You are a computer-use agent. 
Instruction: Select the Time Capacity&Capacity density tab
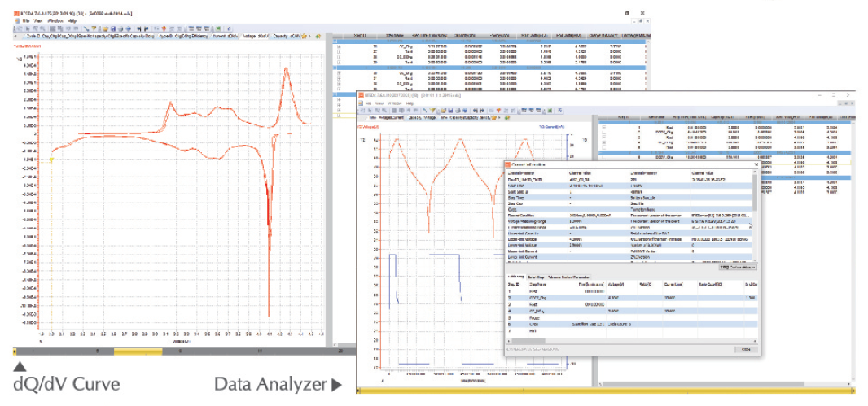pos(466,118)
